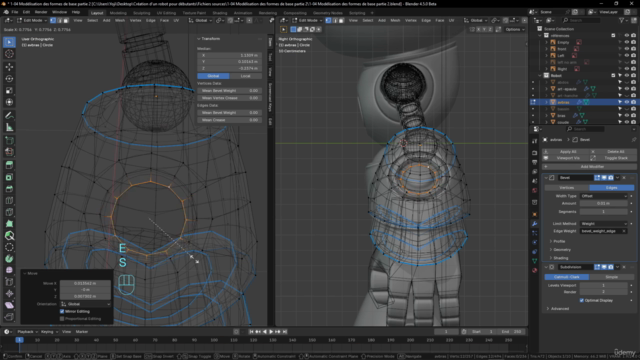Adjust the bevel Amount field
The height and width of the screenshot is (360, 640).
[603, 203]
